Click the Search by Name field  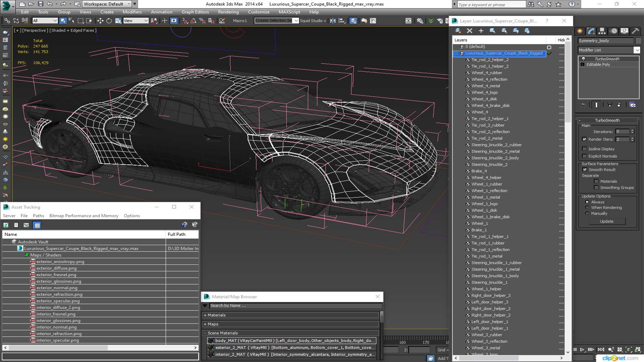[295, 306]
